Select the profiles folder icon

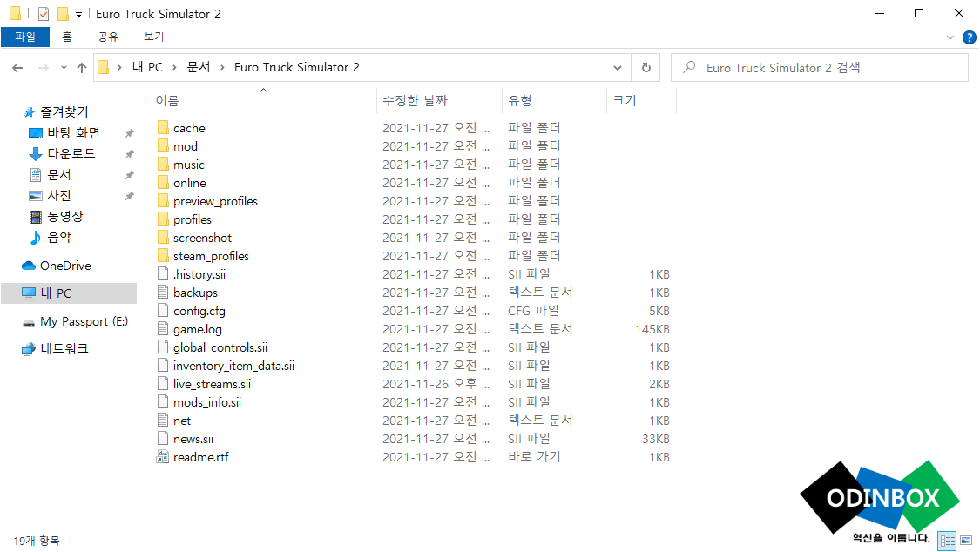(163, 219)
